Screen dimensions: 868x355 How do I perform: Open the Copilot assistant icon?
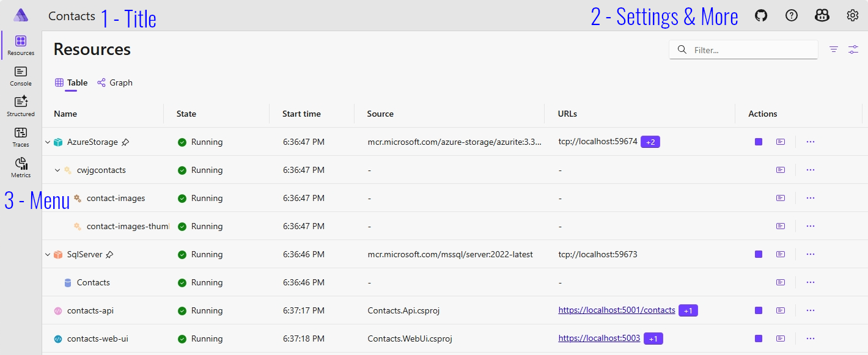[x=822, y=16]
